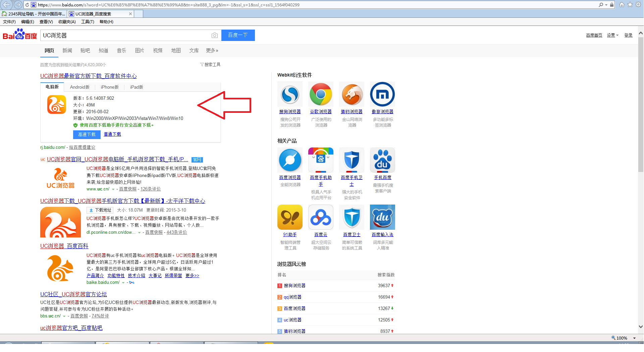Viewport: 644px width, 352px height.
Task: Open the Baidu Cloud icon
Action: click(321, 217)
